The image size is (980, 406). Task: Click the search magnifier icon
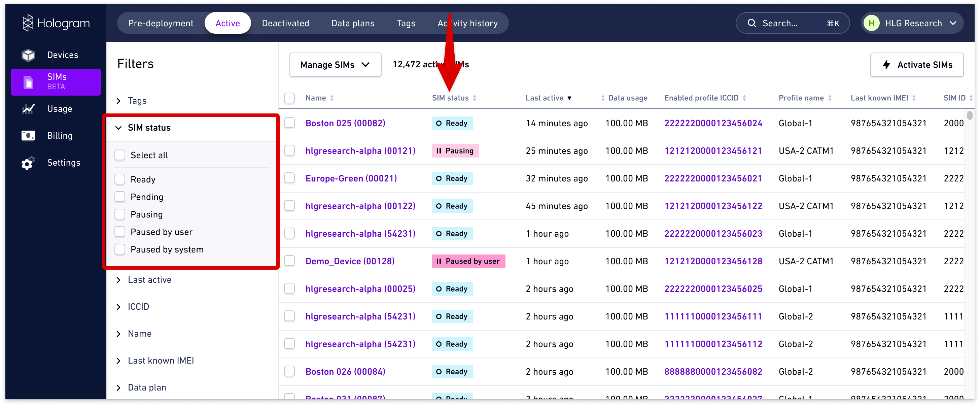(751, 23)
